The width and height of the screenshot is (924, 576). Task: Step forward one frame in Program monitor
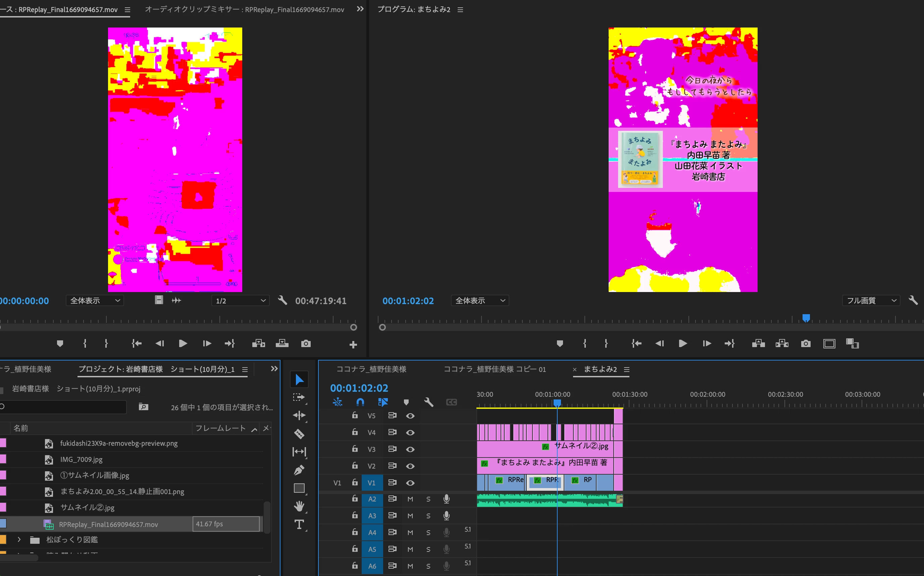tap(707, 344)
